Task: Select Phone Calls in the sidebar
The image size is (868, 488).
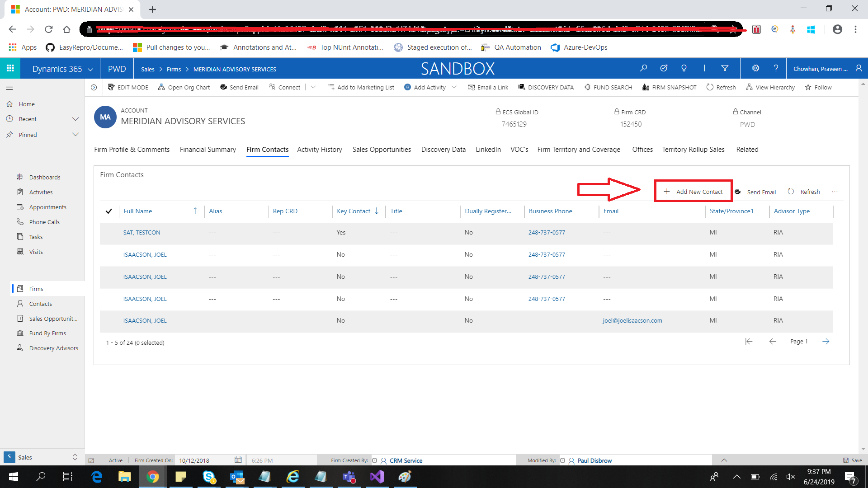Action: 44,221
